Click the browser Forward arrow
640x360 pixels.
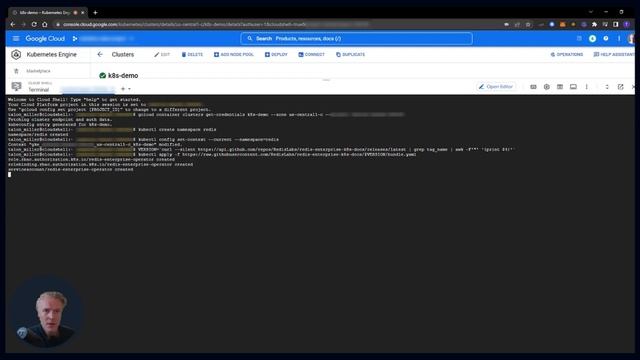23,24
